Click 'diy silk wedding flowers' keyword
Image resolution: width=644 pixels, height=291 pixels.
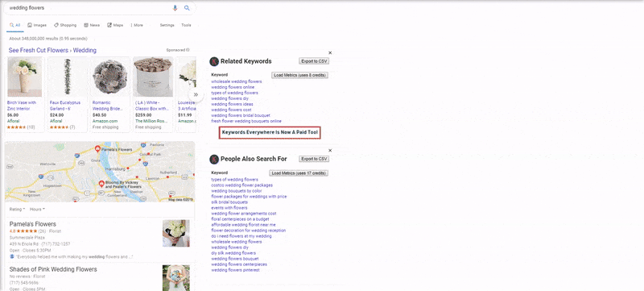coord(233,253)
